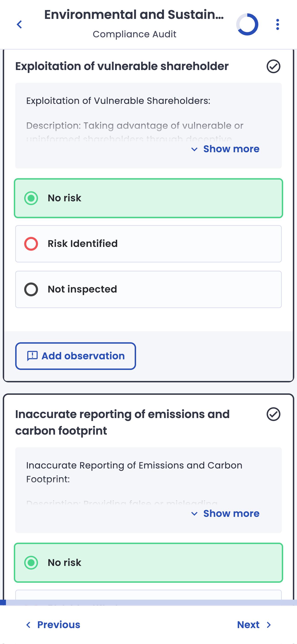Tap the observation speech bubble icon
This screenshot has height=644, width=297.
pyautogui.click(x=32, y=356)
